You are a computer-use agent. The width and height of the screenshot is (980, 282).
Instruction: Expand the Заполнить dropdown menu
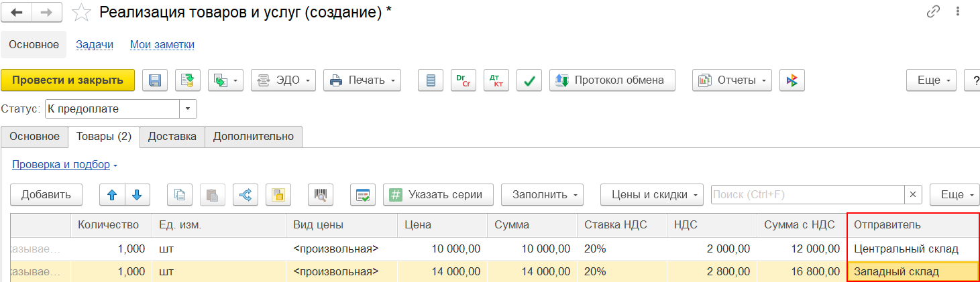tap(542, 195)
